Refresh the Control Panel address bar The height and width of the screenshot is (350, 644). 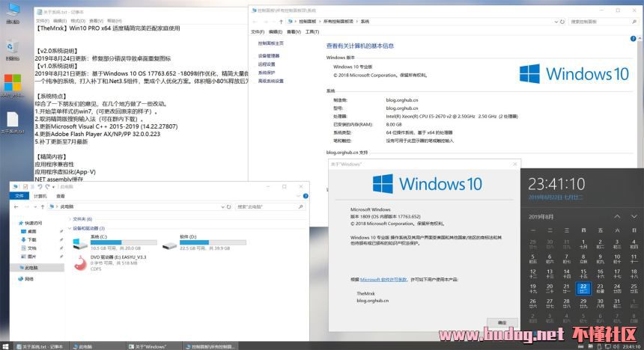tap(562, 22)
